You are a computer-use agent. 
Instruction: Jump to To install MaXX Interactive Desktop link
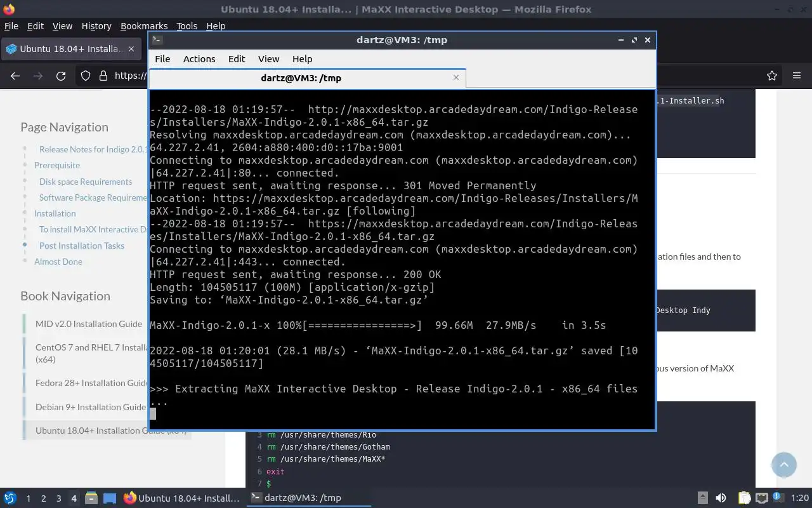pos(93,229)
